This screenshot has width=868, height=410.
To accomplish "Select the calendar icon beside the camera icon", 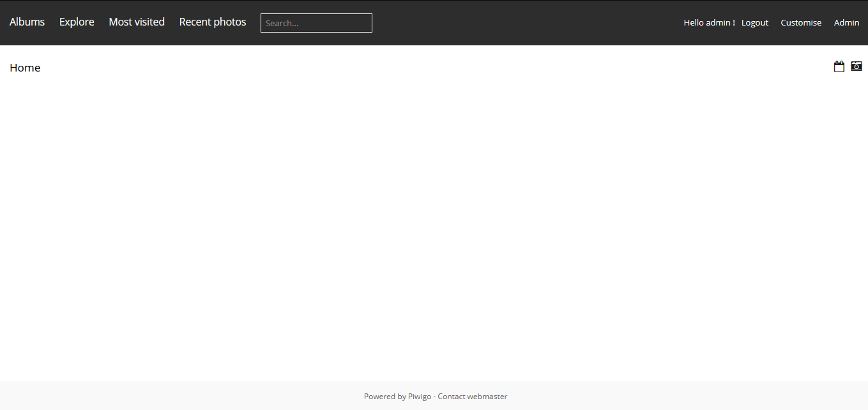I will (839, 66).
